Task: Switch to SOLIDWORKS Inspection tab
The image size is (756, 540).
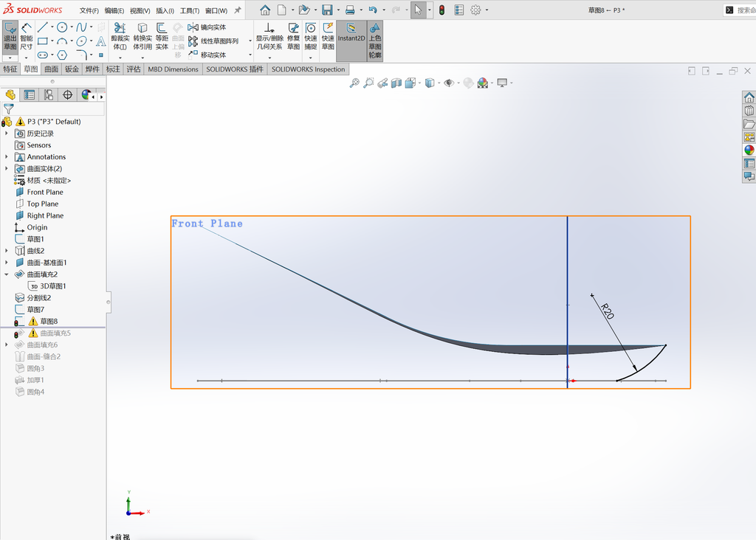Action: click(x=308, y=69)
